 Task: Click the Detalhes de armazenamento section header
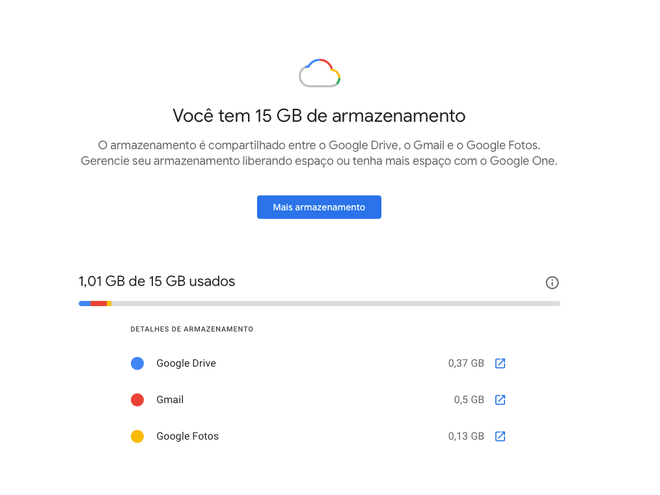point(192,329)
